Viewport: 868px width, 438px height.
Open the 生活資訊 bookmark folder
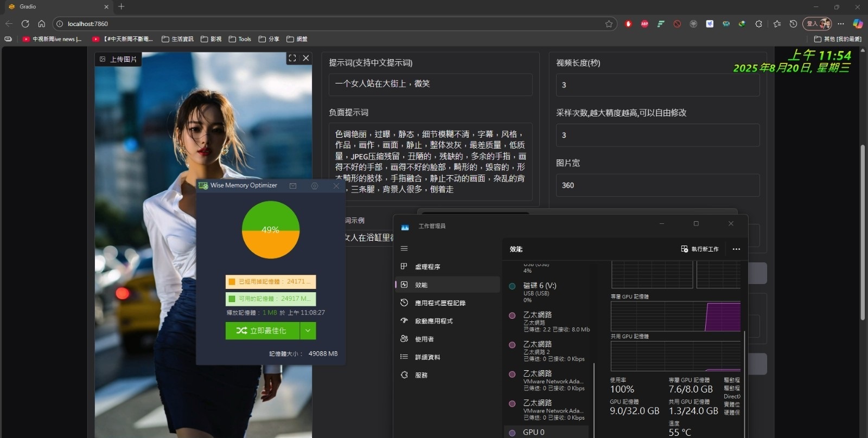(x=177, y=39)
